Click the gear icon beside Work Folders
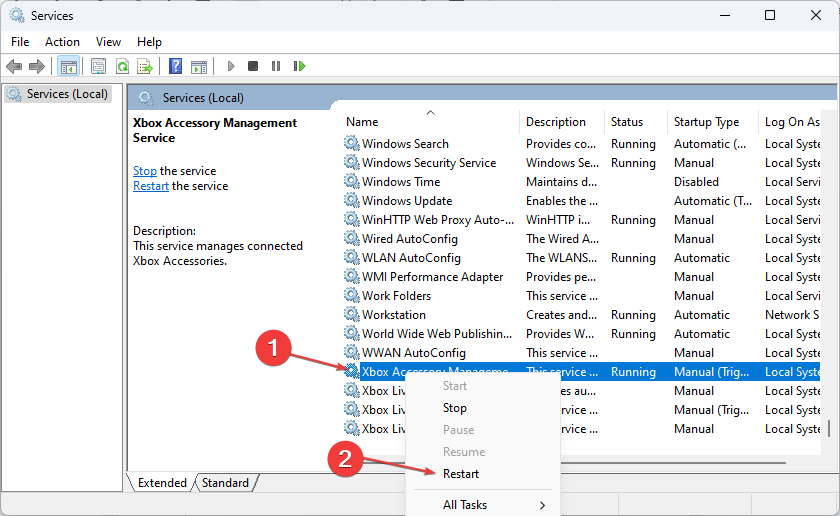This screenshot has height=516, width=840. click(351, 295)
